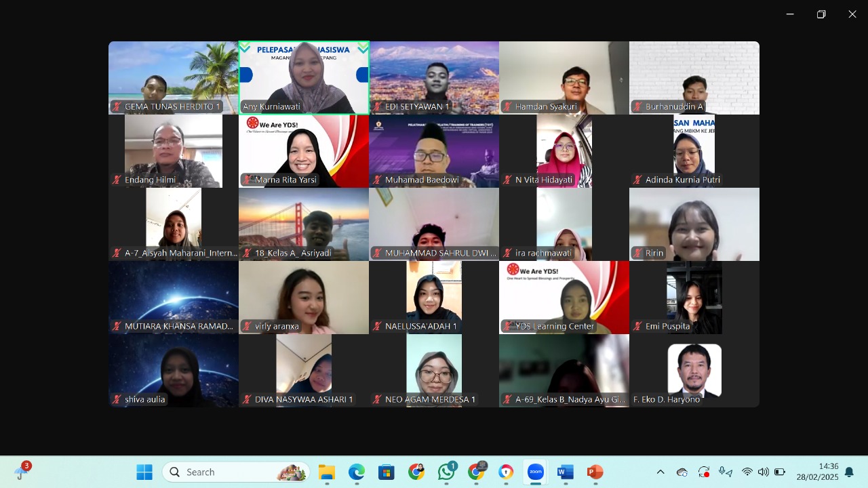This screenshot has height=488, width=868.
Task: Click the muted mic icon beside GEMA TUNAS HERDITO
Action: (117, 107)
